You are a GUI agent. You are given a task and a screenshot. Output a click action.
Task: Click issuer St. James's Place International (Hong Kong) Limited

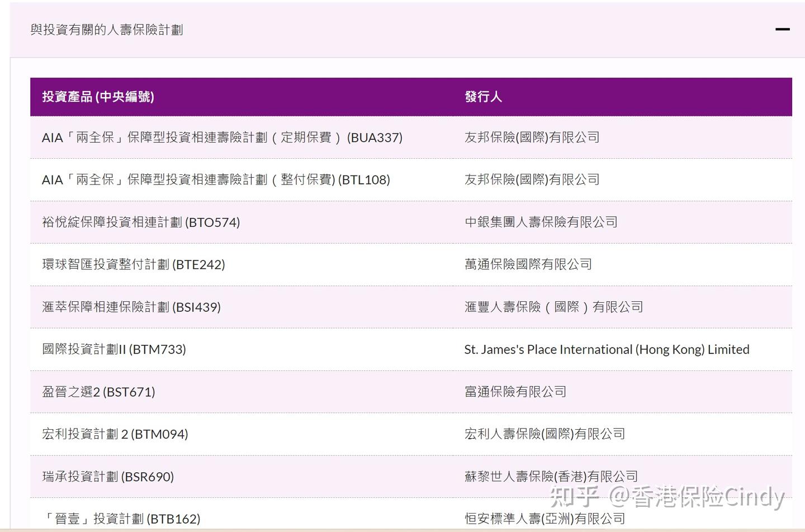pos(607,349)
